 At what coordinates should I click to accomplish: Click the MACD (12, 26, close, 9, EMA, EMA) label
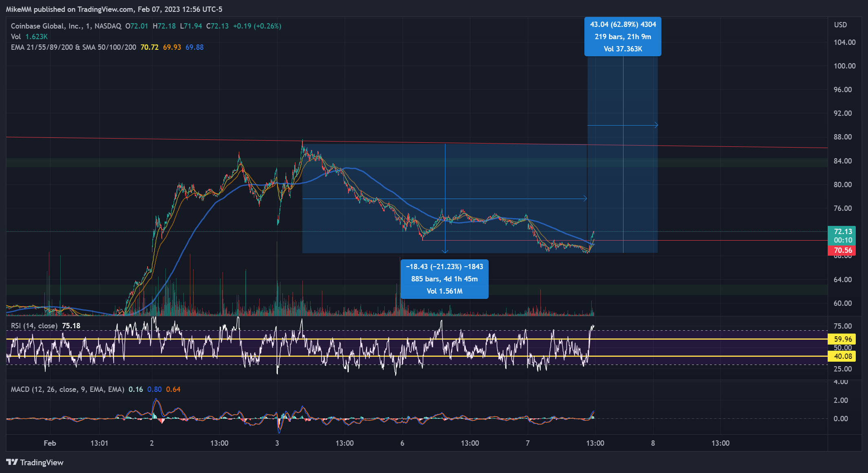pyautogui.click(x=67, y=389)
